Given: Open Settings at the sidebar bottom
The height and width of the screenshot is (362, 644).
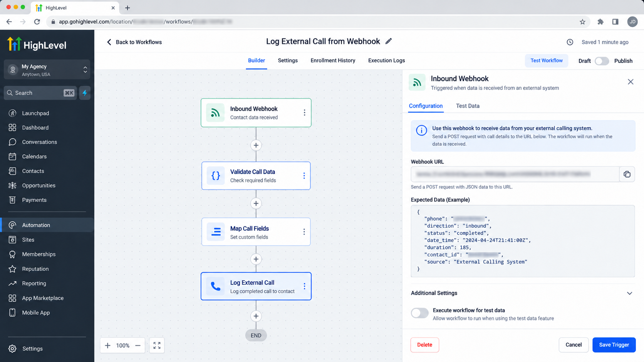Looking at the screenshot, I should click(x=47, y=349).
